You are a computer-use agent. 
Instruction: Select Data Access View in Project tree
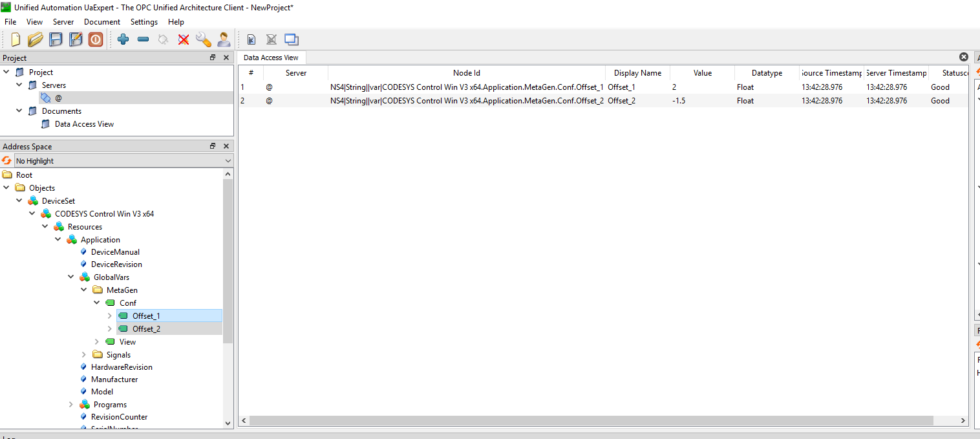click(x=84, y=123)
